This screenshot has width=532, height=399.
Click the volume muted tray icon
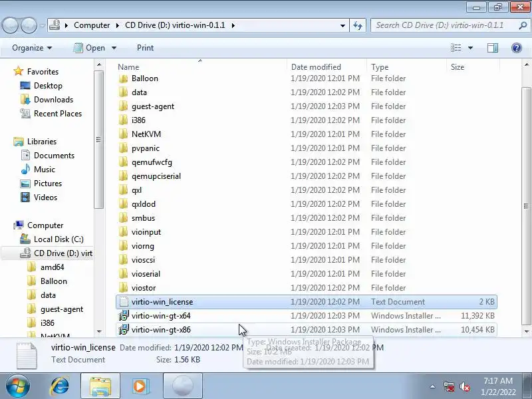tap(465, 386)
